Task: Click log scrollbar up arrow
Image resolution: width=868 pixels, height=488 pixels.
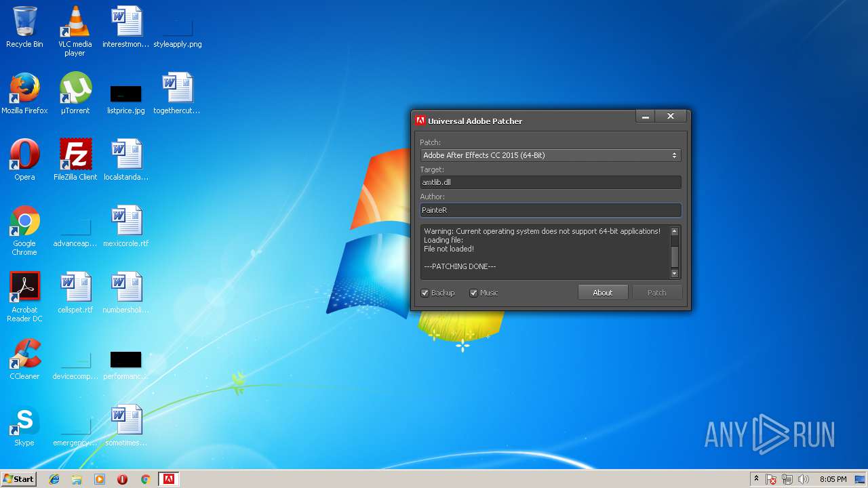Action: point(674,231)
